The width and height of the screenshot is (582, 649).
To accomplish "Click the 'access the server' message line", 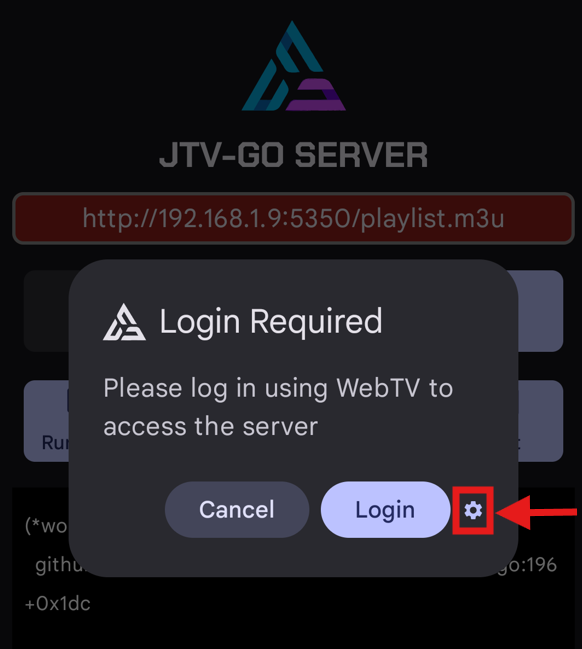I will click(x=211, y=426).
